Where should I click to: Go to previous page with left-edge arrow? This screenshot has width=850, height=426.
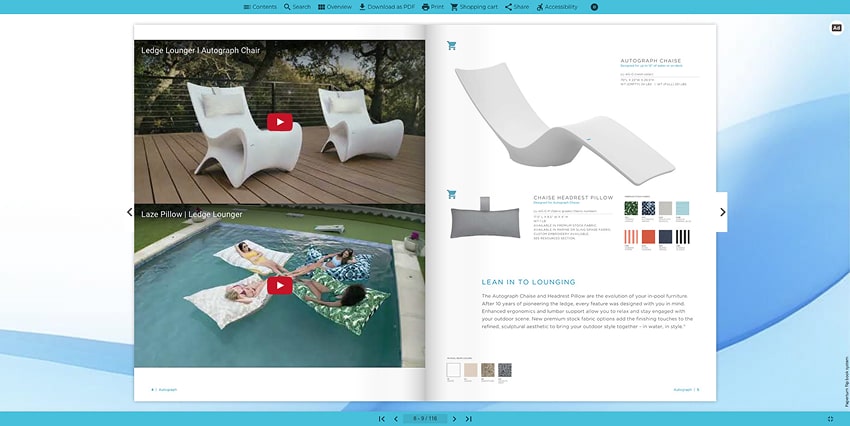[x=129, y=212]
